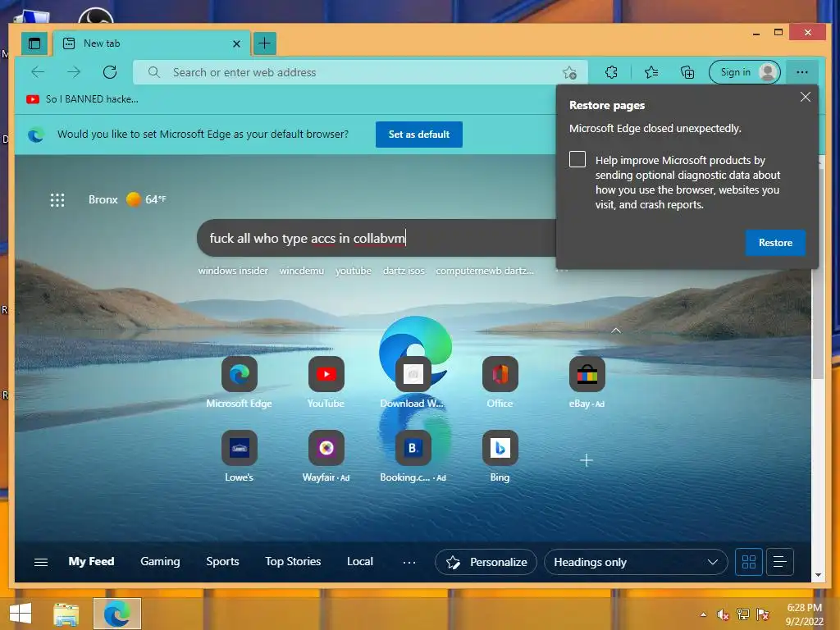Click the Edge taskbar icon
Screen dimensions: 840x630
(117, 614)
